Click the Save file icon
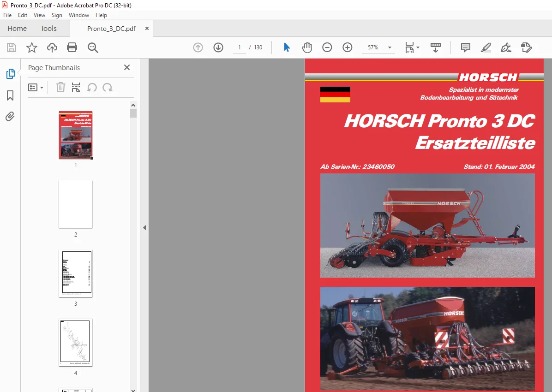This screenshot has width=552, height=392. [x=12, y=48]
